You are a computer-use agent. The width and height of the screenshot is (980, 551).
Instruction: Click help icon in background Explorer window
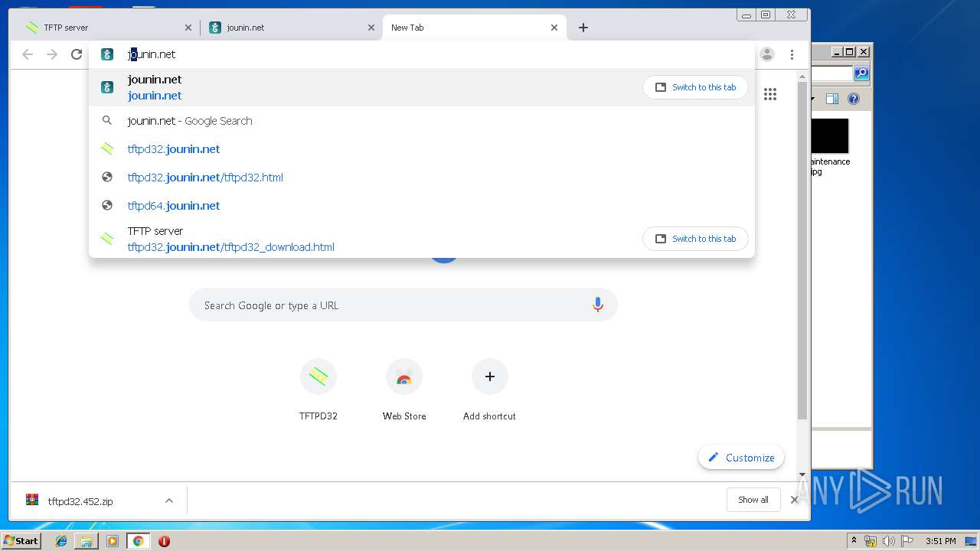point(854,99)
